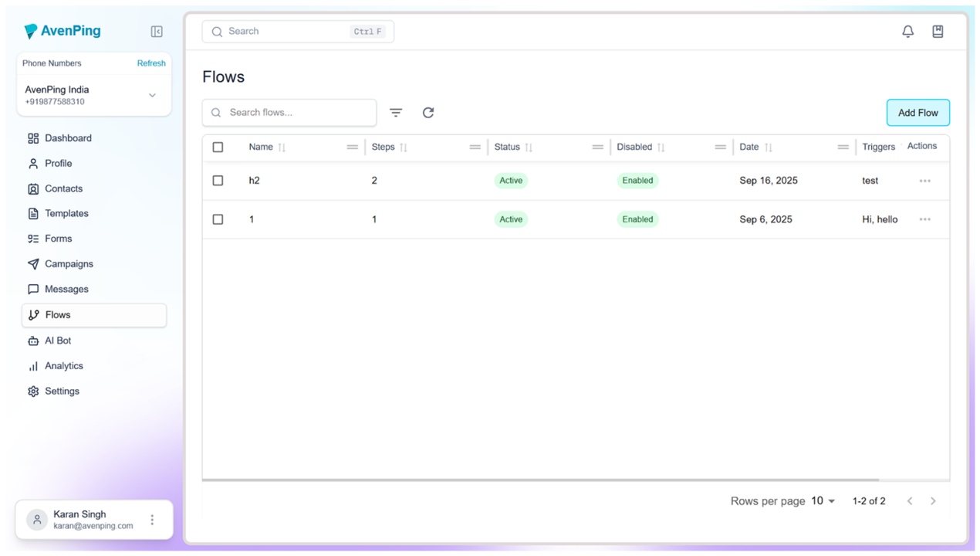
Task: Click the bookmark icon in top bar
Action: (x=938, y=32)
